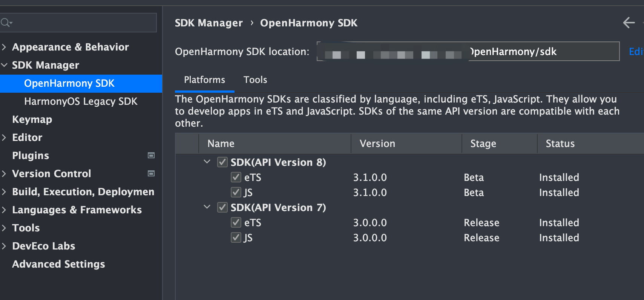
Task: Toggle the SDK(API Version 8) checkbox
Action: click(222, 162)
